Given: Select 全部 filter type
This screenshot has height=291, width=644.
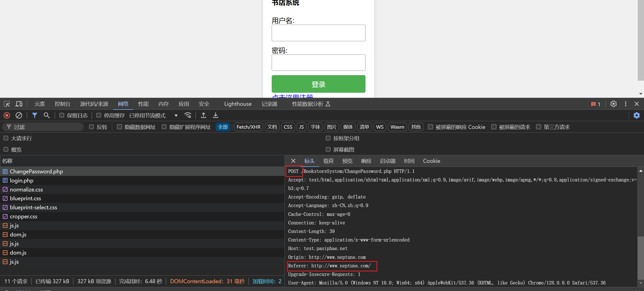Looking at the screenshot, I should click(223, 127).
